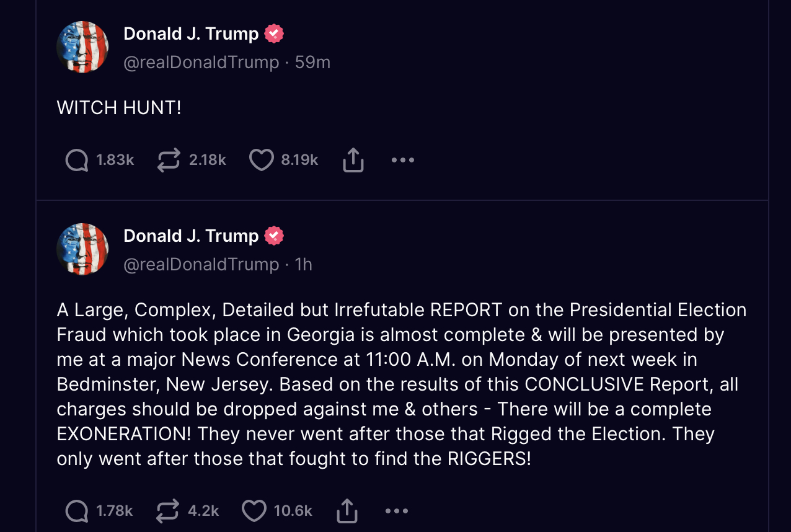Like the WITCH HUNT post
Viewport: 791px width, 532px height.
(x=261, y=160)
